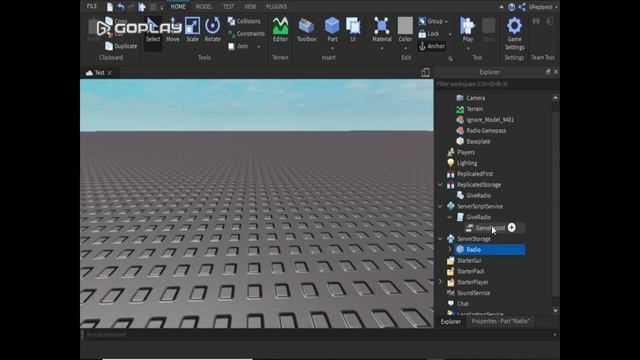Click the viewport device toggle icon

[x=425, y=72]
